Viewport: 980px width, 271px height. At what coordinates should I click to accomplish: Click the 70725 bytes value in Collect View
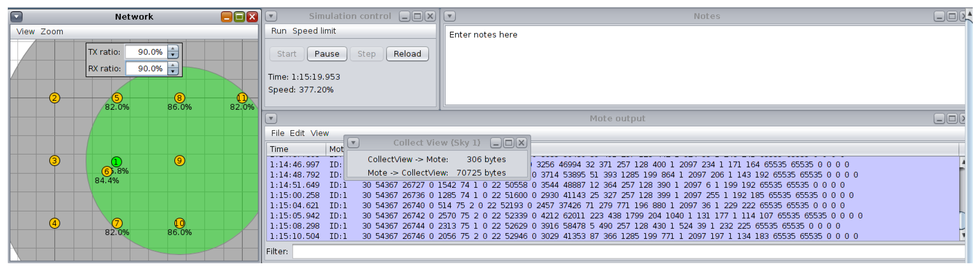481,173
